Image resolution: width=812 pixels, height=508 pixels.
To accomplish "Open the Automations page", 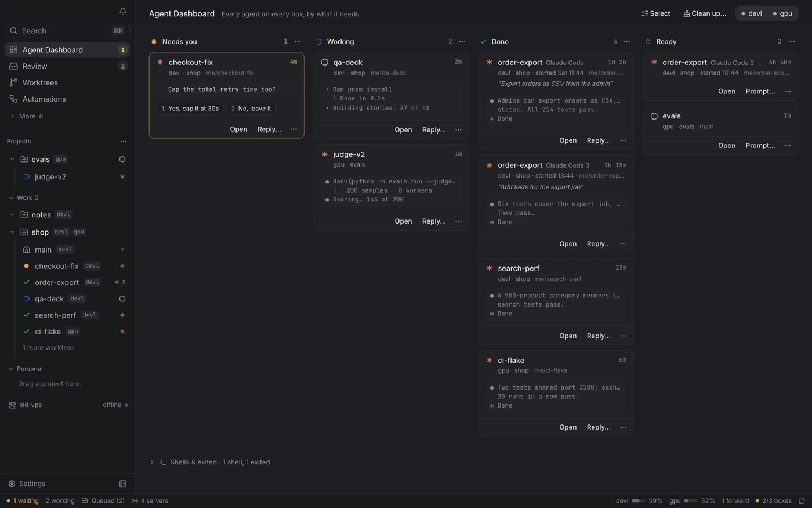I will (67, 99).
